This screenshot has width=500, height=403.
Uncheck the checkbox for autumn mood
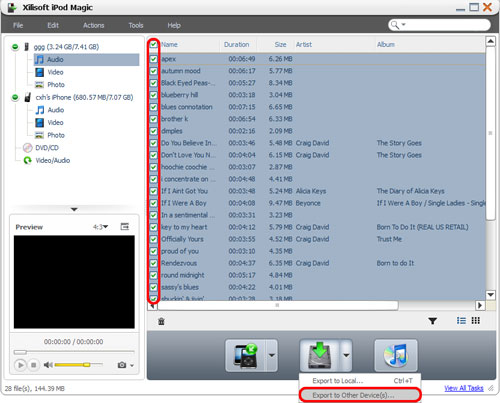coord(153,71)
